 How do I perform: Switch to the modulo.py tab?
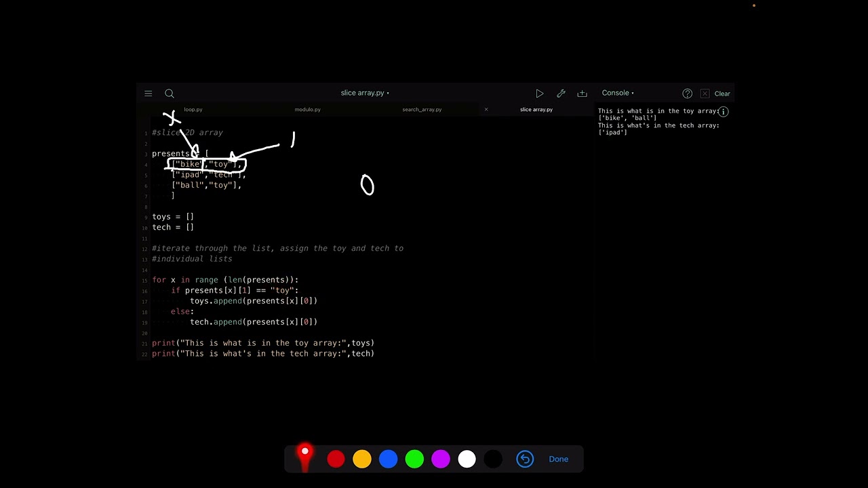[x=307, y=109]
